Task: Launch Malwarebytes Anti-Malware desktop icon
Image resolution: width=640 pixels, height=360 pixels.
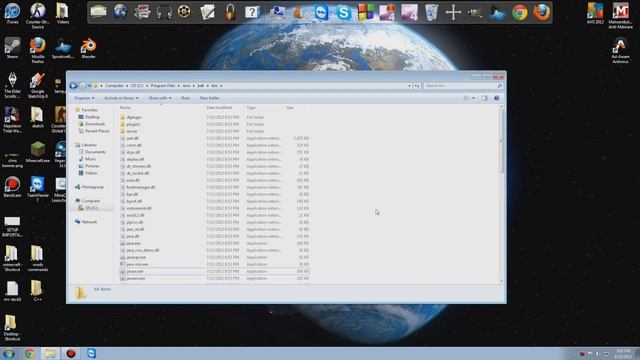Action: [620, 16]
